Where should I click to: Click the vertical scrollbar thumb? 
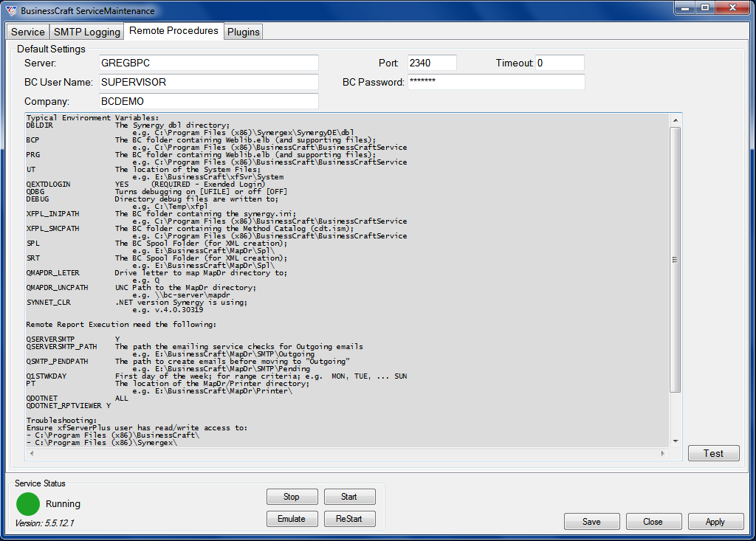pos(676,260)
